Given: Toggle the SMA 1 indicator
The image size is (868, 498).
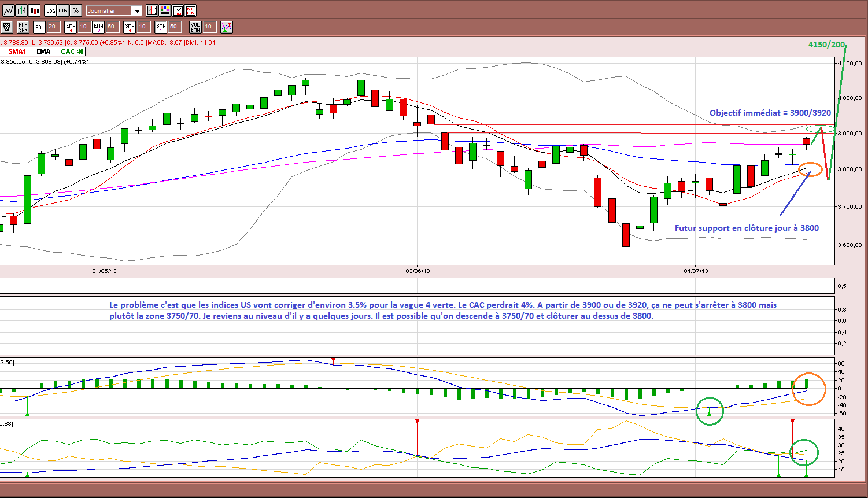Looking at the screenshot, I should tap(130, 27).
